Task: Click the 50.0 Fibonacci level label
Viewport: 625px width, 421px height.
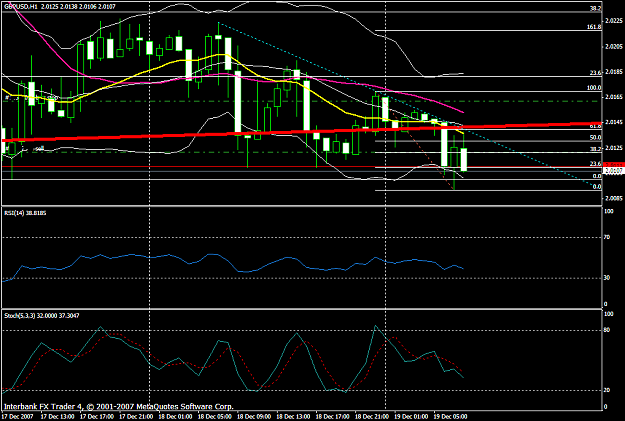Action: pos(596,138)
